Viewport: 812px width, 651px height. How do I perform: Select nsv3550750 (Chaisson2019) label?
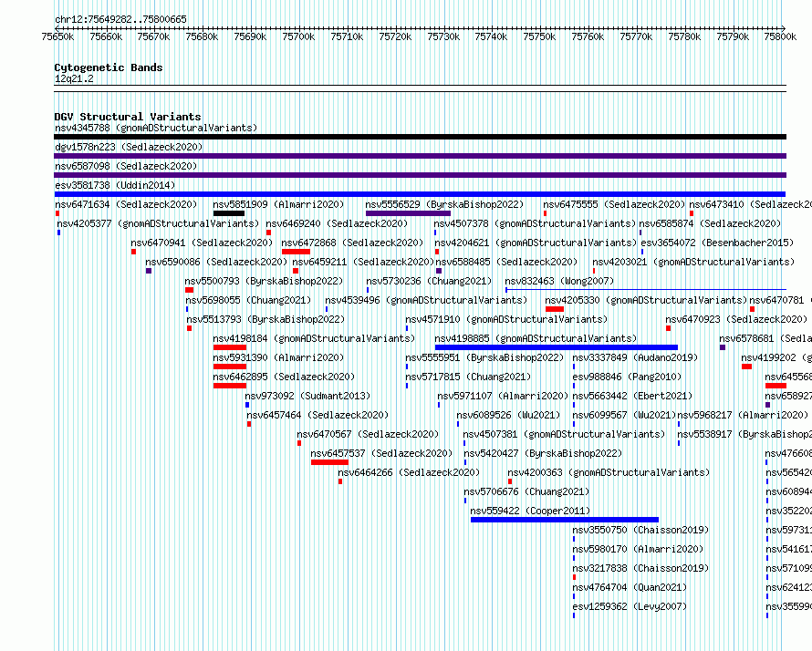pyautogui.click(x=640, y=530)
